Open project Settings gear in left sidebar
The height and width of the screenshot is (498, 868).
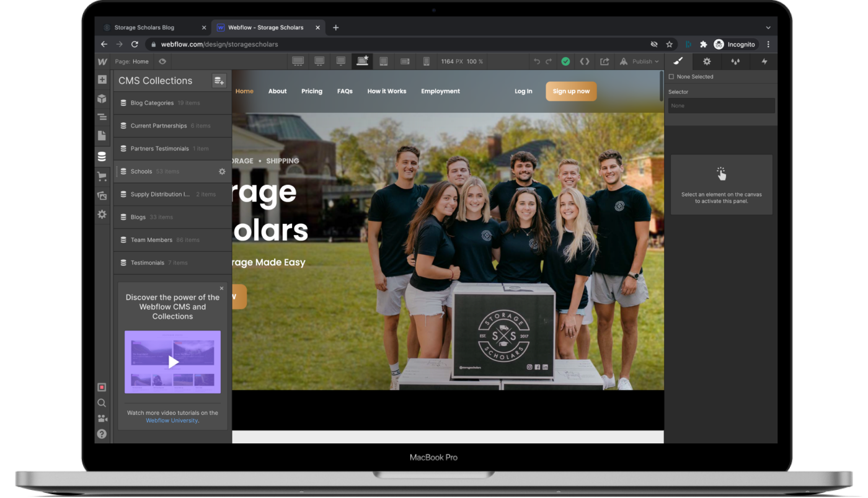102,215
